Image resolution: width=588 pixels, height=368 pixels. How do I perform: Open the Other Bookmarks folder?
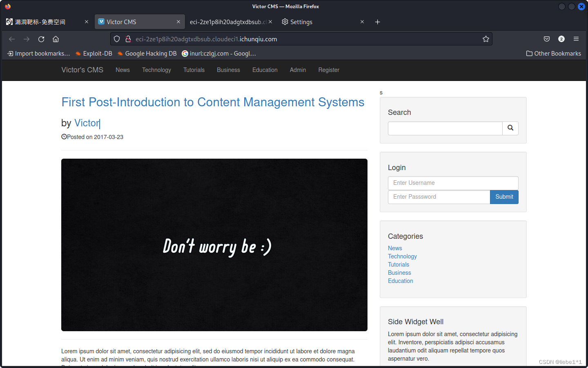click(x=554, y=54)
